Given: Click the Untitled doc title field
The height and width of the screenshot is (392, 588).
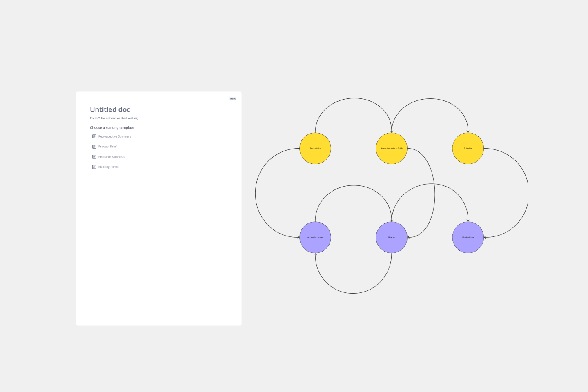Looking at the screenshot, I should pos(110,109).
